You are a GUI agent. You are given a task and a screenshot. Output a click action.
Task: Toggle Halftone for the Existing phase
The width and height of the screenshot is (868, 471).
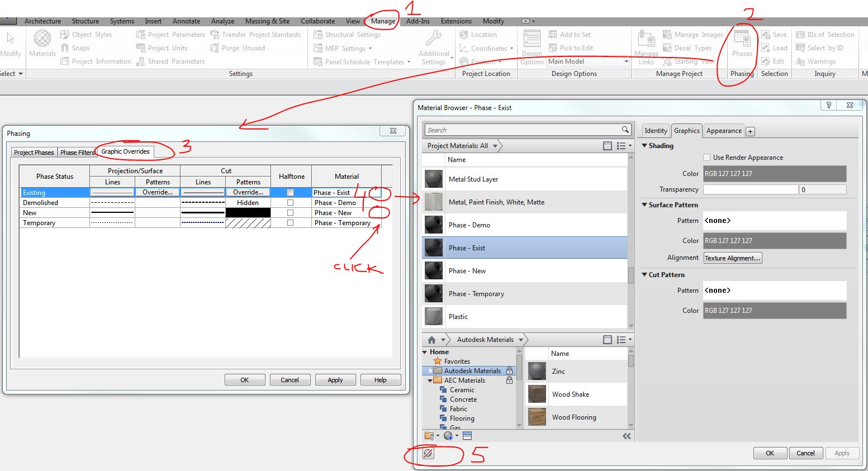tap(290, 192)
